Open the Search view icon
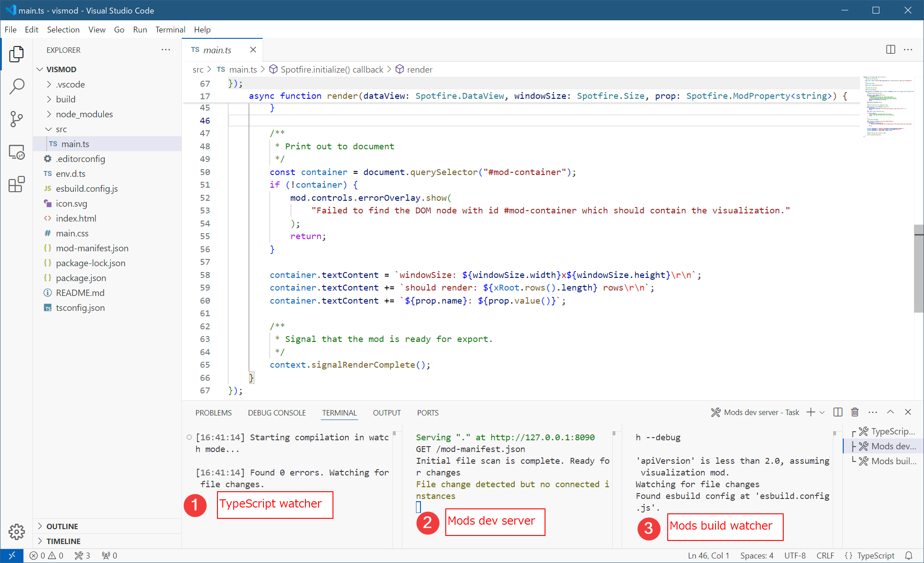The height and width of the screenshot is (563, 924). [x=16, y=87]
